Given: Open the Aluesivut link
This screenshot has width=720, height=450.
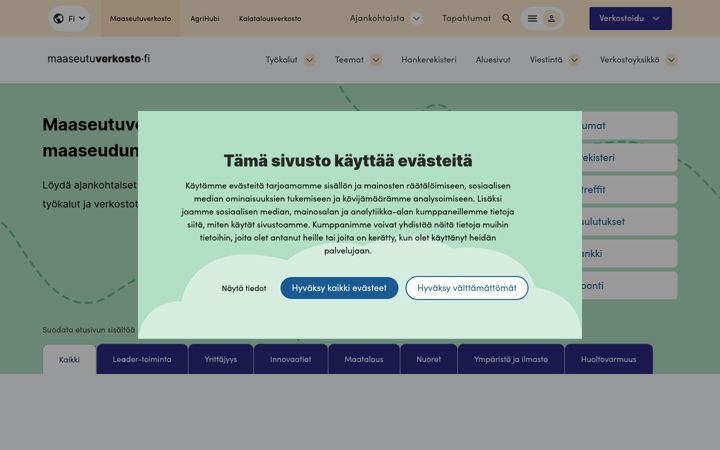Looking at the screenshot, I should (493, 60).
